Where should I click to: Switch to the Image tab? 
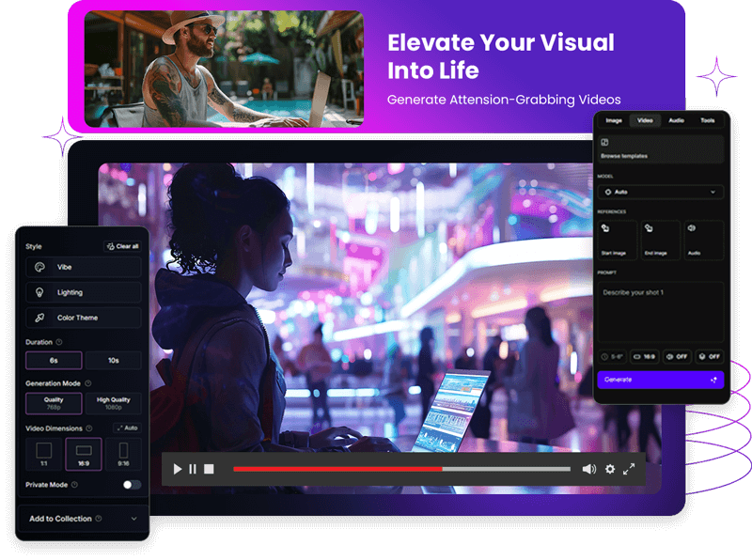click(614, 120)
